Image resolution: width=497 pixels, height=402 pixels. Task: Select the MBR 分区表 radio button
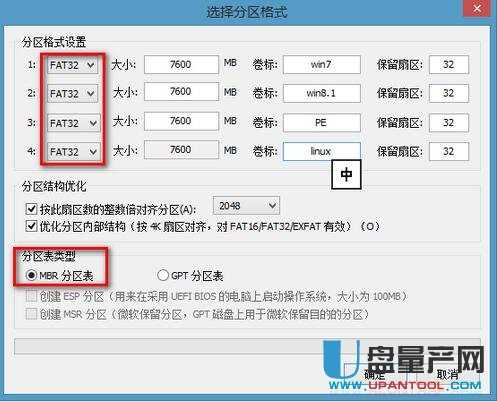(31, 275)
